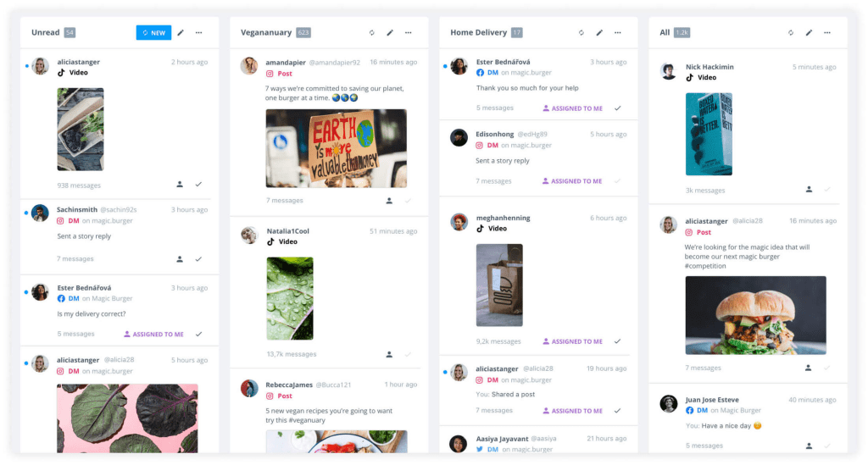
Task: Assign amandapier post via person icon
Action: tap(389, 201)
